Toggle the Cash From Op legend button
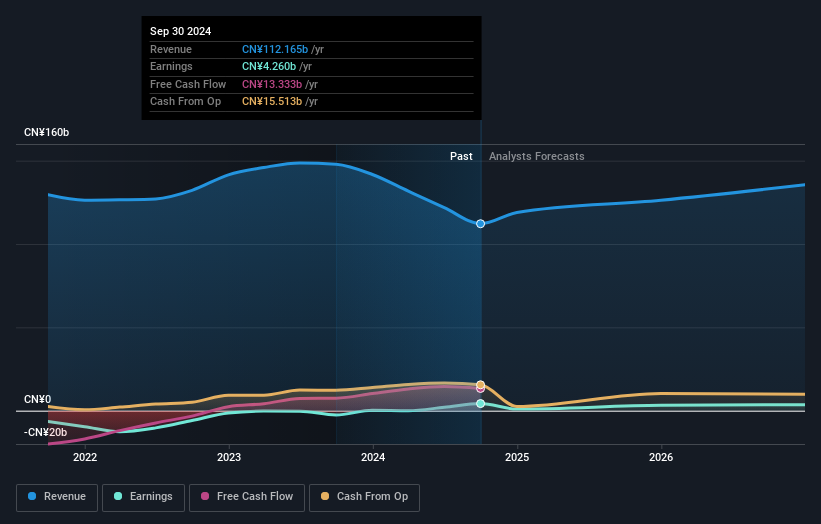The width and height of the screenshot is (821, 524). click(364, 497)
